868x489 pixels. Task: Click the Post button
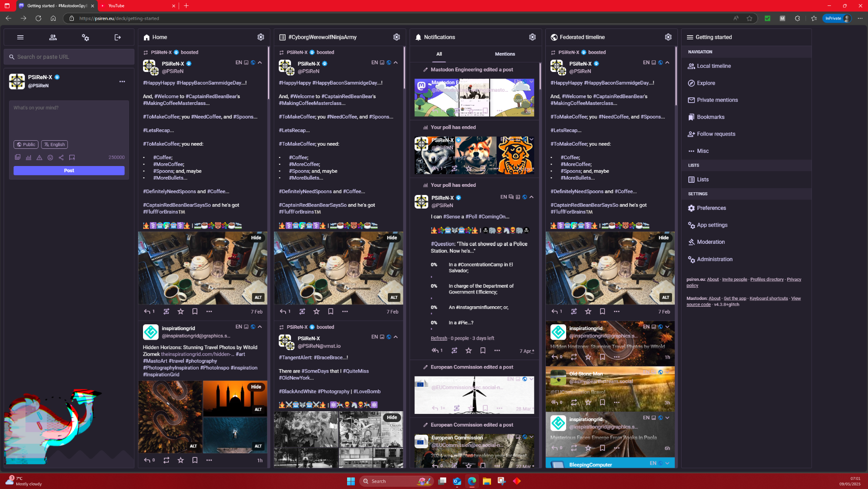click(x=69, y=171)
